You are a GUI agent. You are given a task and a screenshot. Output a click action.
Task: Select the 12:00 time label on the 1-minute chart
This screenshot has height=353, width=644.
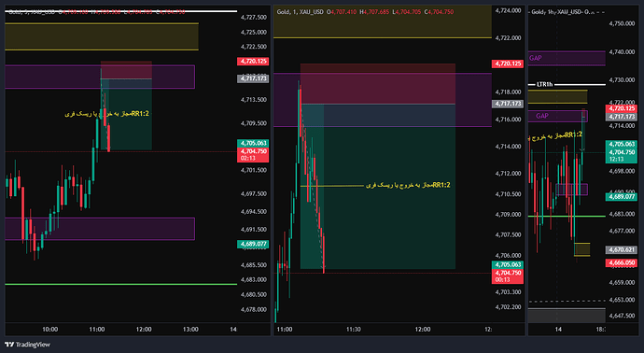423,329
